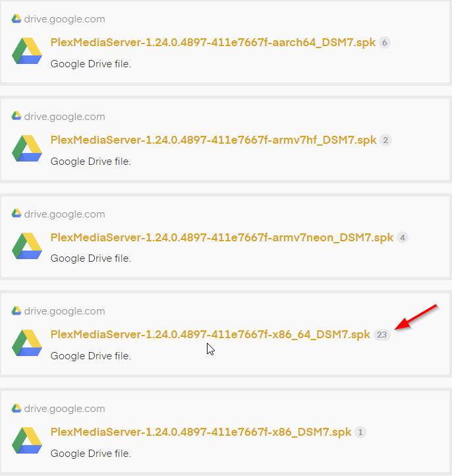Click the large Drive icon beside armv7hf file
The image size is (452, 476).
coord(27,148)
